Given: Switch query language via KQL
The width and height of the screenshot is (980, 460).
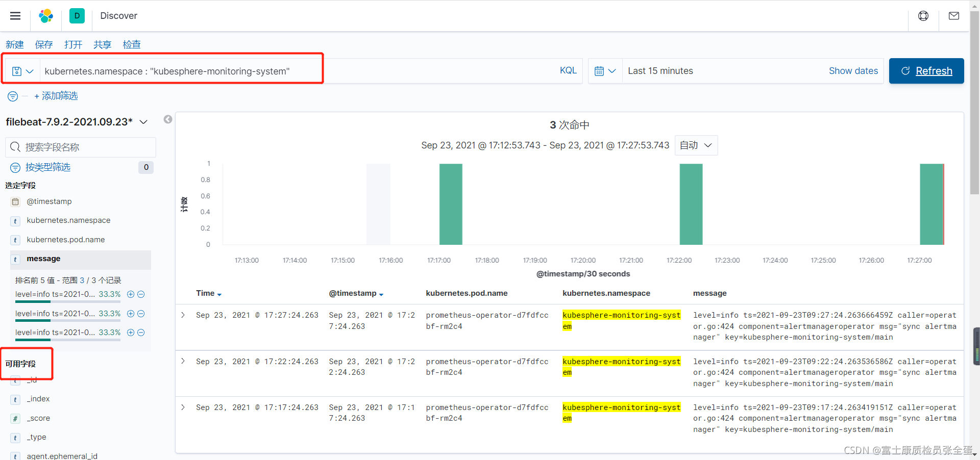Looking at the screenshot, I should (568, 70).
